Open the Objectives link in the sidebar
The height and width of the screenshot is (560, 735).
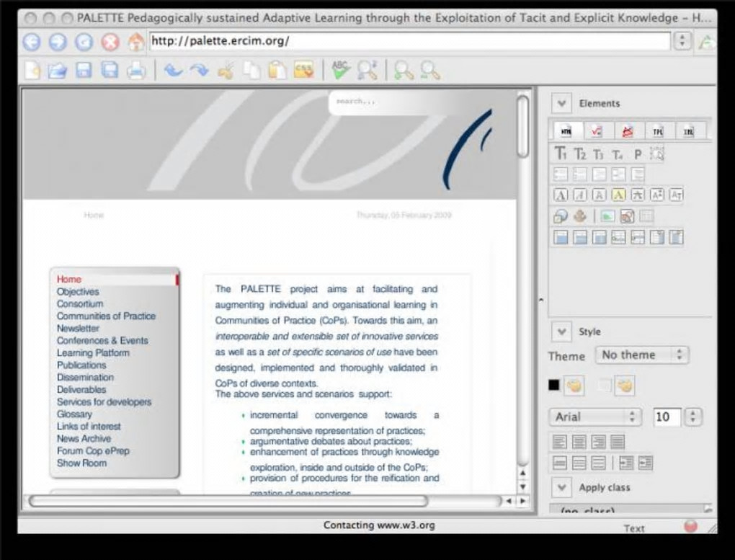pyautogui.click(x=78, y=292)
